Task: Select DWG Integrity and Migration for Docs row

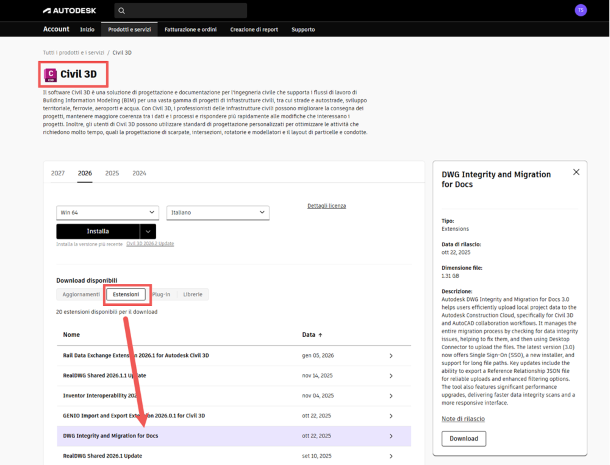Action: click(234, 436)
